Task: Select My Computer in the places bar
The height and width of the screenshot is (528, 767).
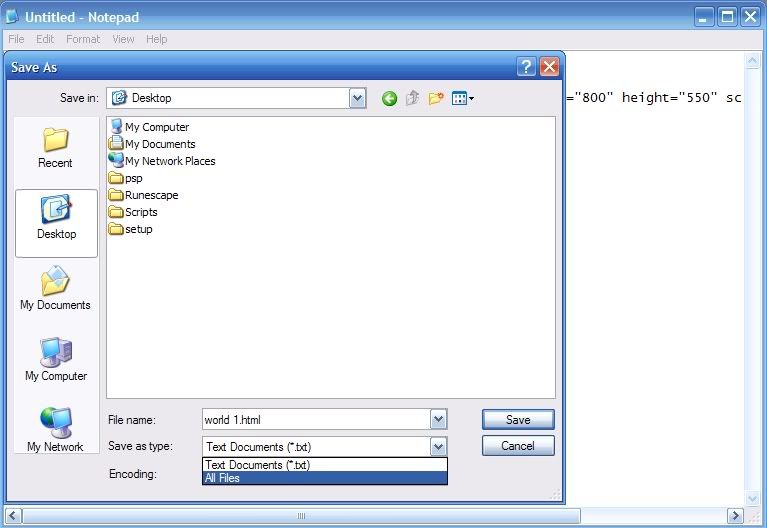Action: [x=56, y=360]
